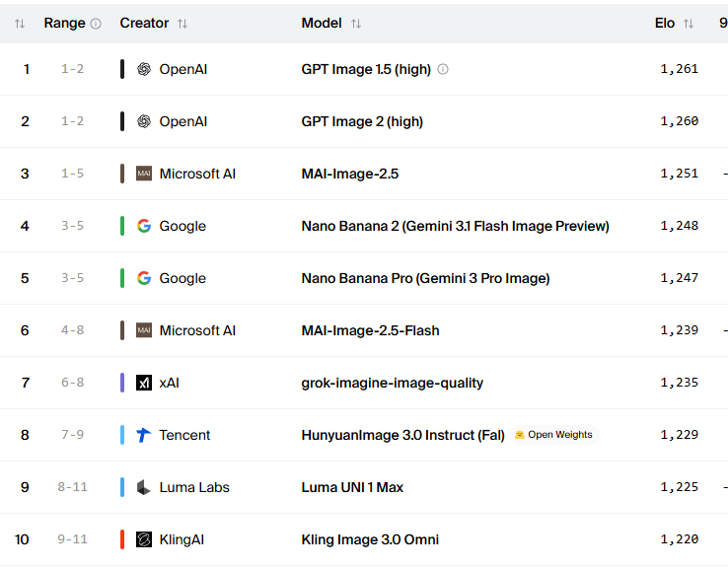The image size is (728, 569).
Task: Click the Elo value 1,229
Action: [x=680, y=435]
